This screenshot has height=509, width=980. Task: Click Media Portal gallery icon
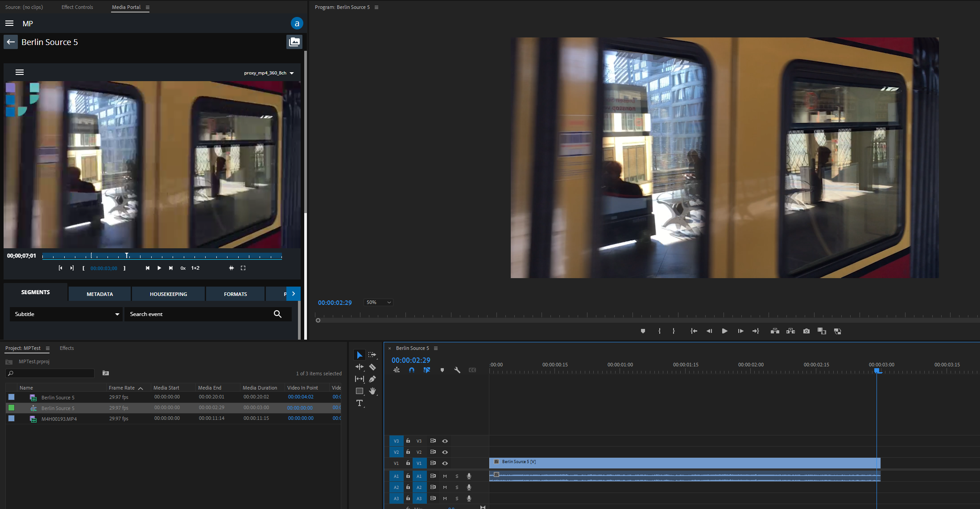tap(294, 42)
